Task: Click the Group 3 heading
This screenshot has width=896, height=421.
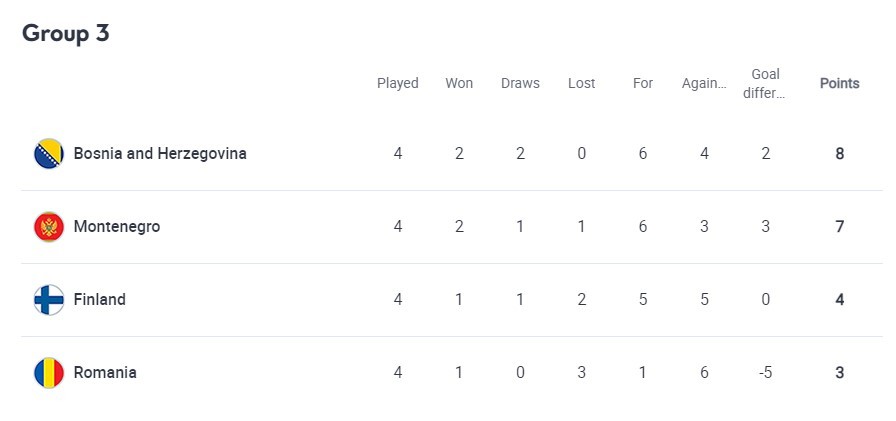Action: pos(66,33)
